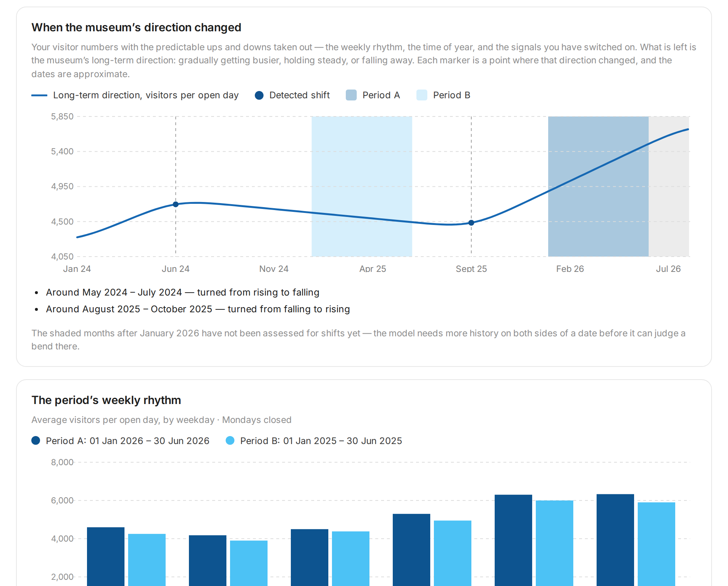
Task: Click the last weekday's light Period B bar
Action: (x=656, y=544)
